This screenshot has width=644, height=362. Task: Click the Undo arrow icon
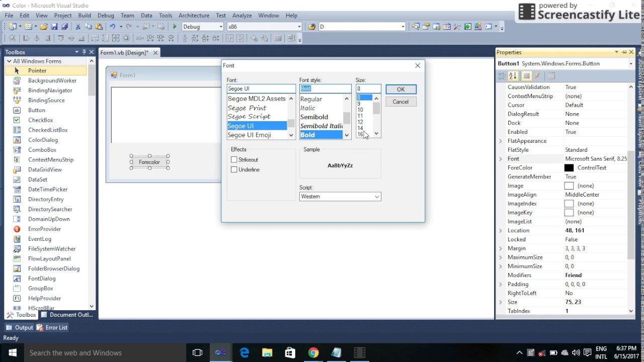[x=113, y=27]
